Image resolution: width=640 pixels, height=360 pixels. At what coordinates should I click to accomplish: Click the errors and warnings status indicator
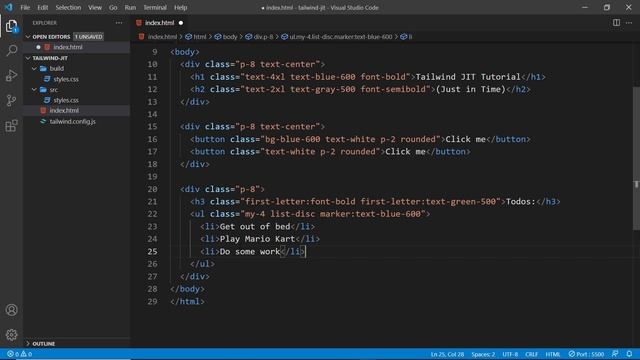19,354
